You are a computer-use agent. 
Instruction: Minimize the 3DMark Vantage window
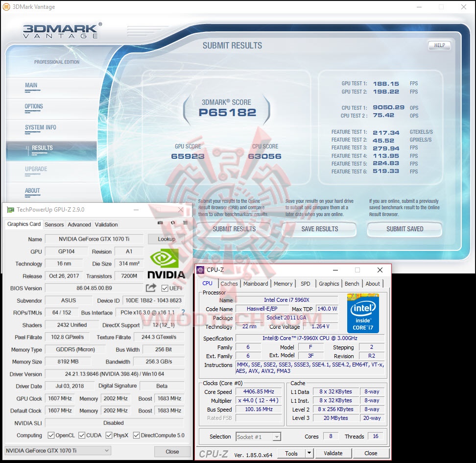419,7
